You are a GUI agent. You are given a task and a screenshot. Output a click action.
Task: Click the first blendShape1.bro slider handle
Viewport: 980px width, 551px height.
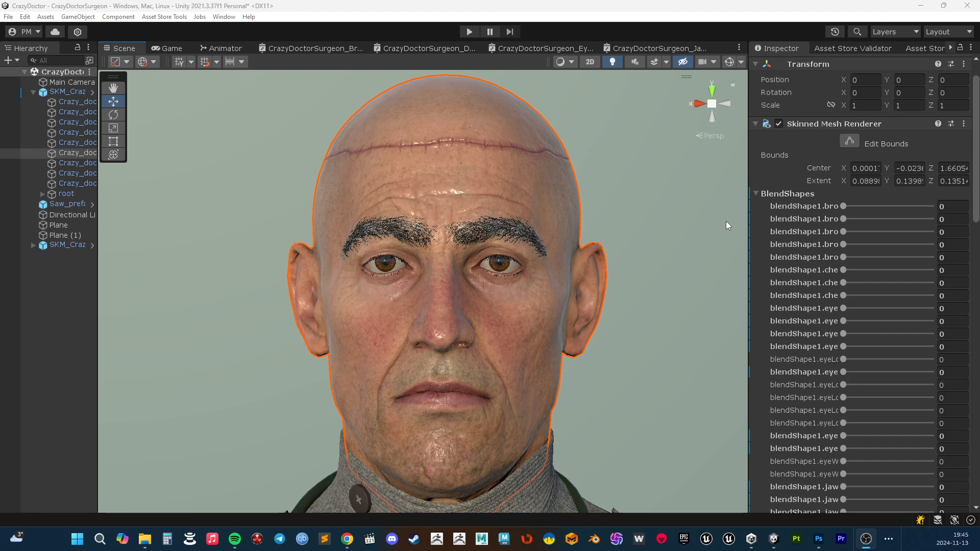pos(844,206)
